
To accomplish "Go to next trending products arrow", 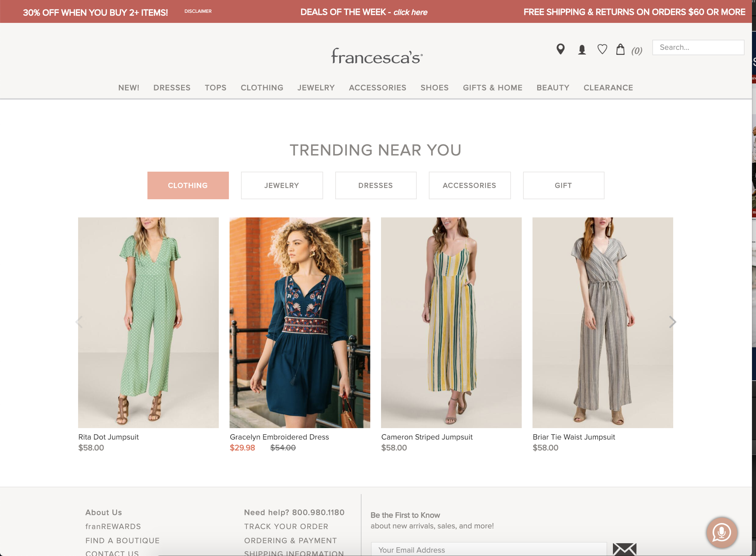I will point(672,322).
